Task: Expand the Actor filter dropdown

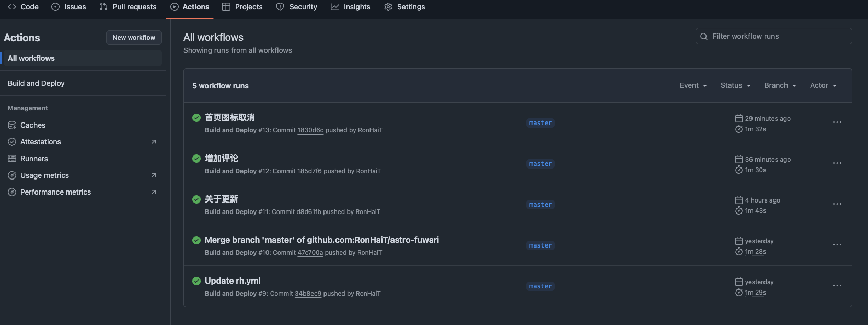Action: [x=823, y=85]
